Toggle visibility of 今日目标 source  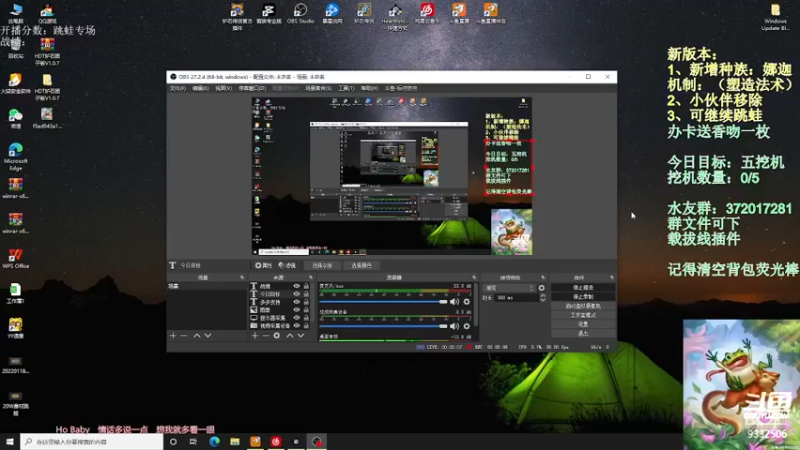pos(296,294)
